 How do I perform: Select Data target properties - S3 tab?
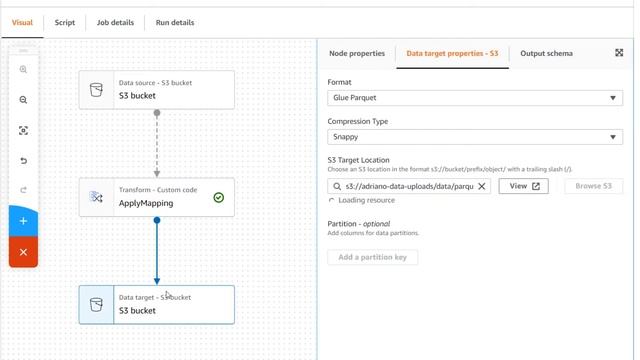(x=452, y=53)
